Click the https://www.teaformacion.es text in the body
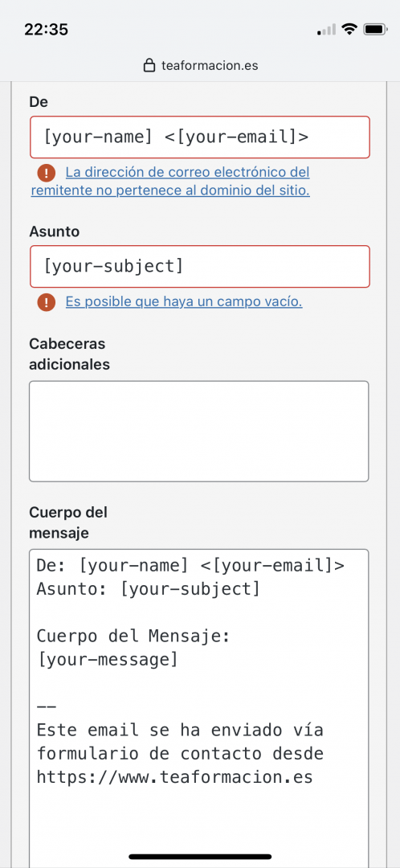The height and width of the screenshot is (868, 400). click(x=175, y=777)
